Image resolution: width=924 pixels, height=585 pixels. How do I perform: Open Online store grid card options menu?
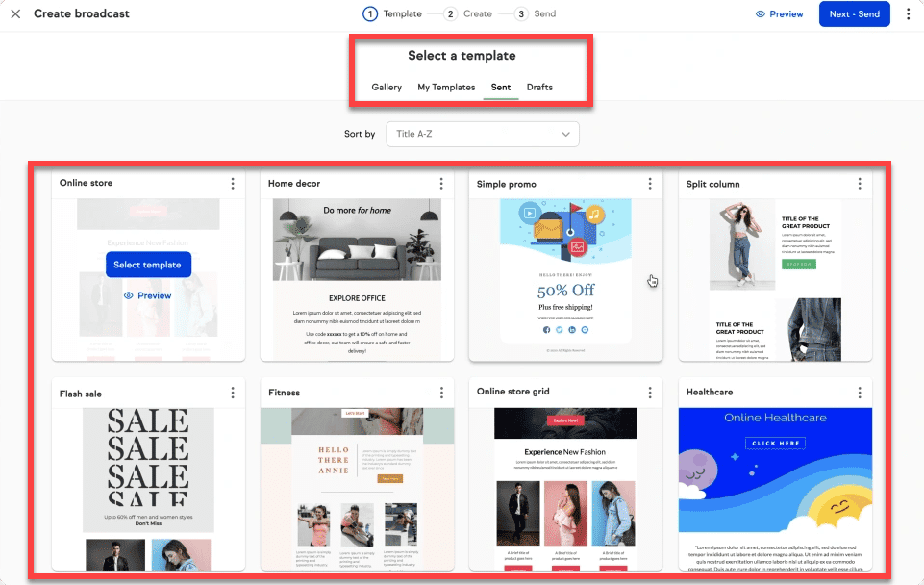650,393
